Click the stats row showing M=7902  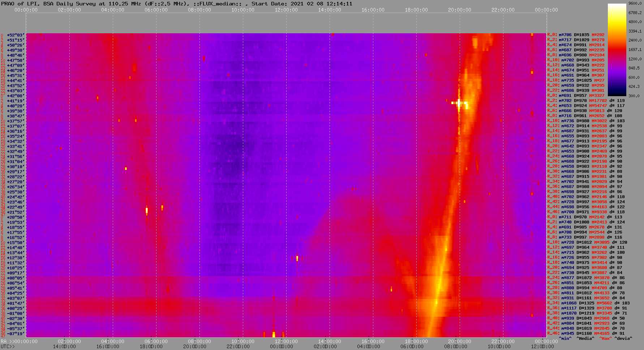[585, 258]
